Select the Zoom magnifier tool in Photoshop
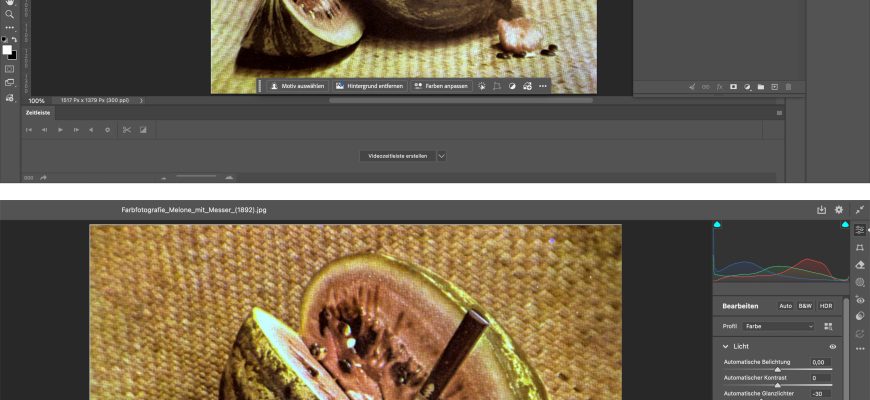The height and width of the screenshot is (400, 870). click(9, 14)
